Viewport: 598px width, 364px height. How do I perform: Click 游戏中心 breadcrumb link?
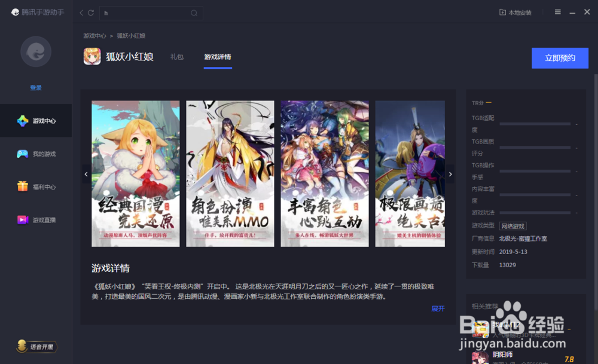(x=94, y=36)
